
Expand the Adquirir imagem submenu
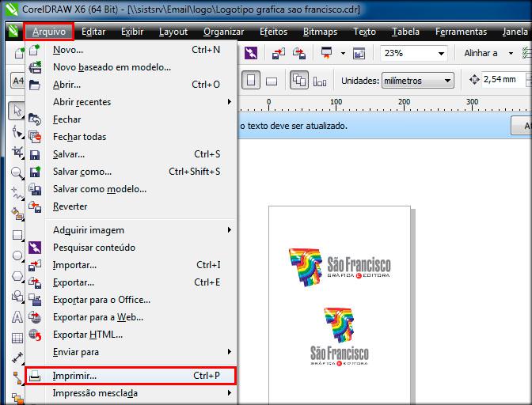(131, 230)
